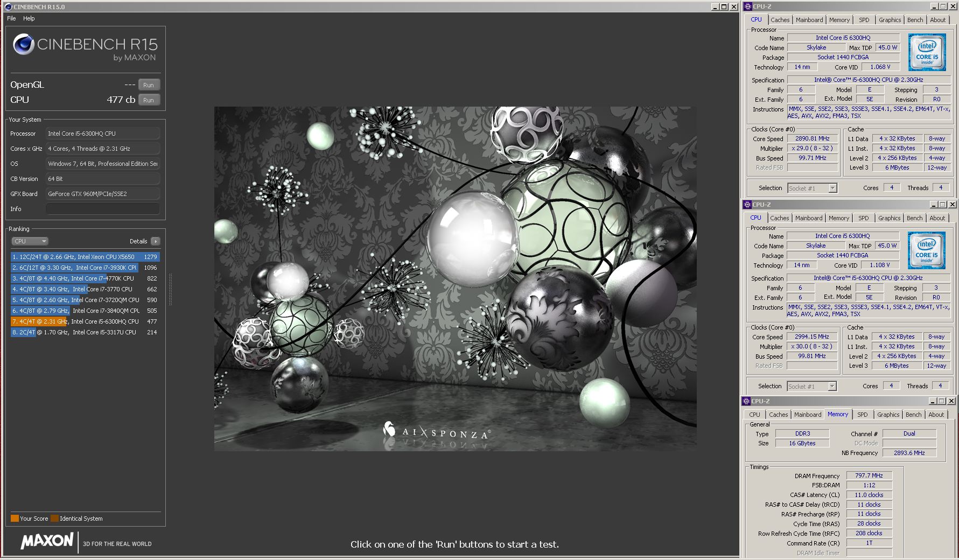959x560 pixels.
Task: Select highlighted ranking row 7 i5-6300HQ
Action: pyautogui.click(x=85, y=321)
